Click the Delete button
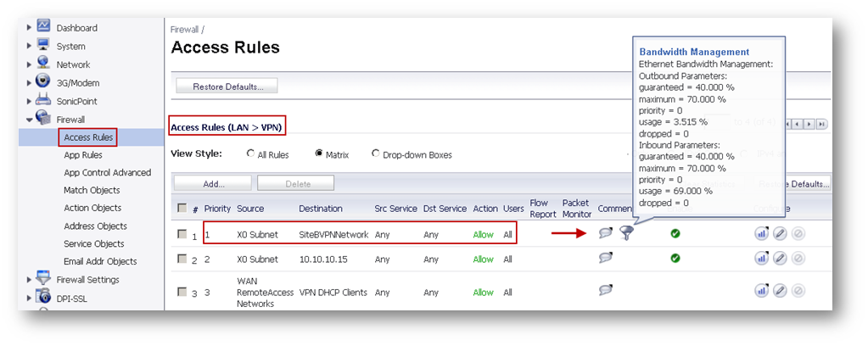Screen dimensions: 868x346 click(x=296, y=184)
